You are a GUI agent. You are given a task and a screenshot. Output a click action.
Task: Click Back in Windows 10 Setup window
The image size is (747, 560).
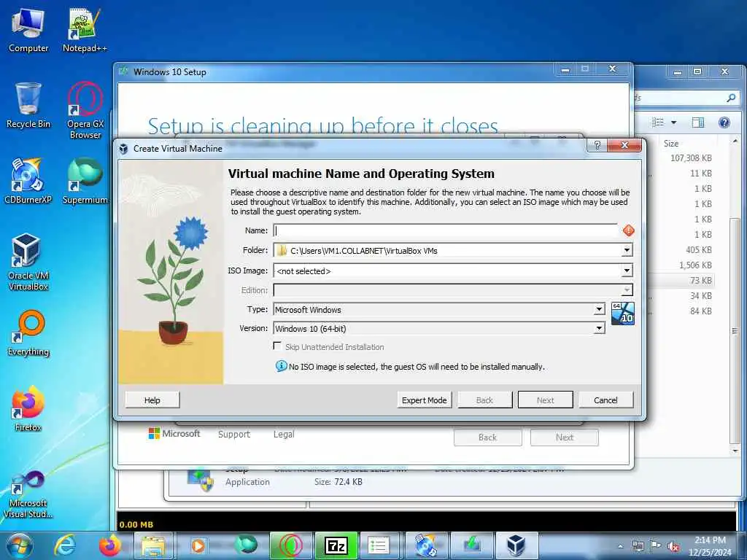[x=488, y=437]
